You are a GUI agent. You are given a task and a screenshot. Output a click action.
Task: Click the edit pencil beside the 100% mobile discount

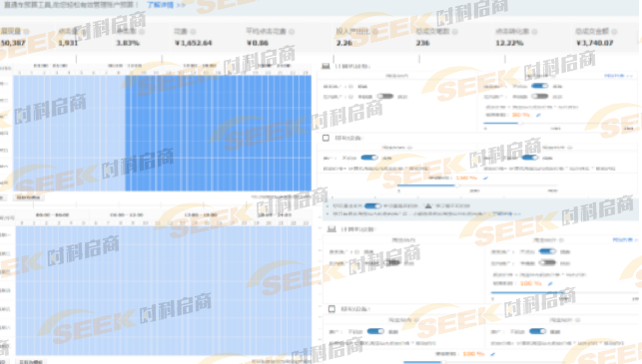[x=485, y=179]
